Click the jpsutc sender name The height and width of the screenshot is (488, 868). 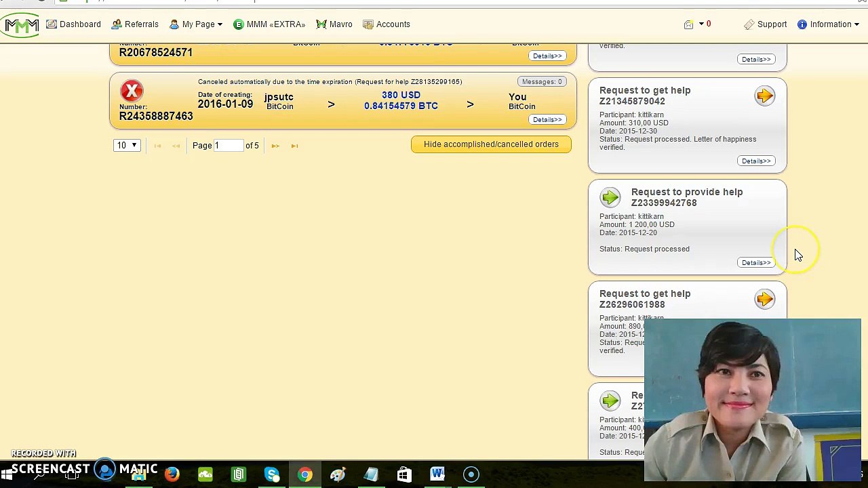pos(279,97)
